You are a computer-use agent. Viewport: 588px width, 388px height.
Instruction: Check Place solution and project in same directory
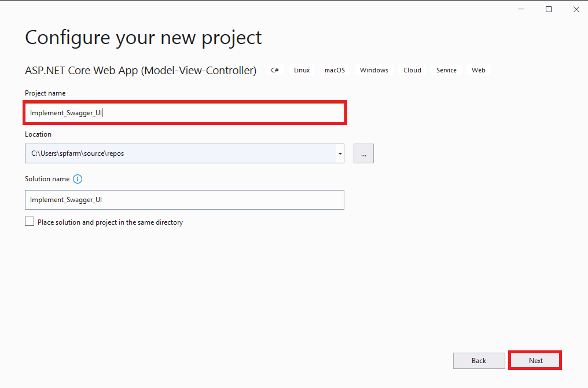tap(30, 222)
